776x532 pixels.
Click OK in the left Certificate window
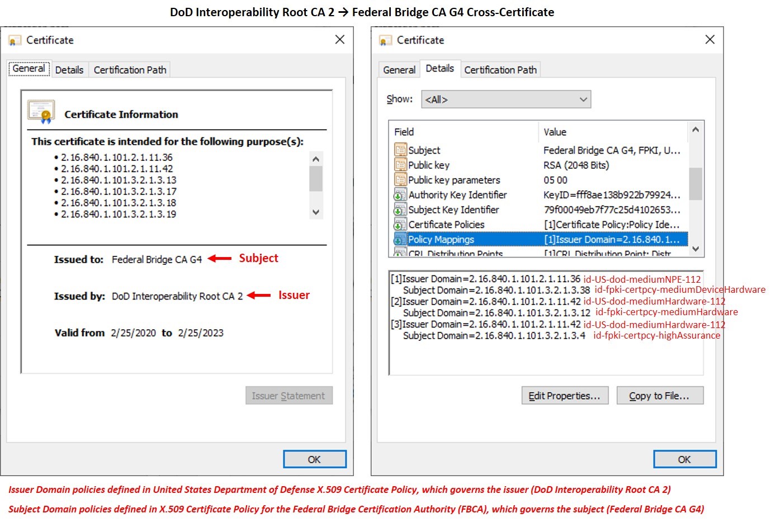pos(314,459)
